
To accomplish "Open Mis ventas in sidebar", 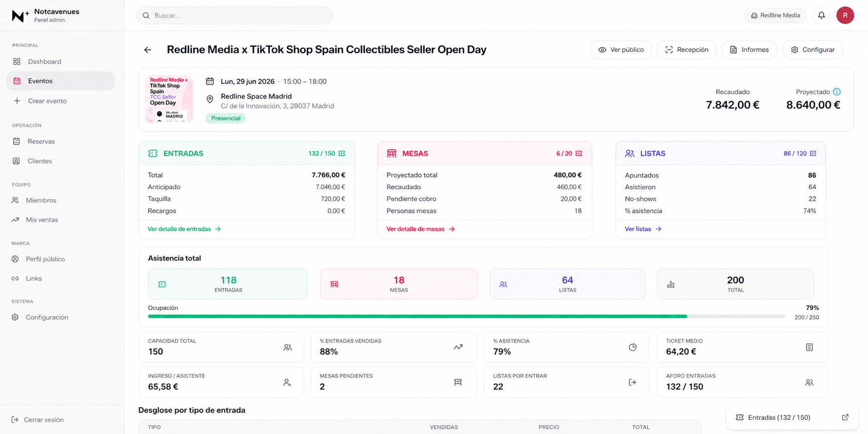I will tap(61, 220).
